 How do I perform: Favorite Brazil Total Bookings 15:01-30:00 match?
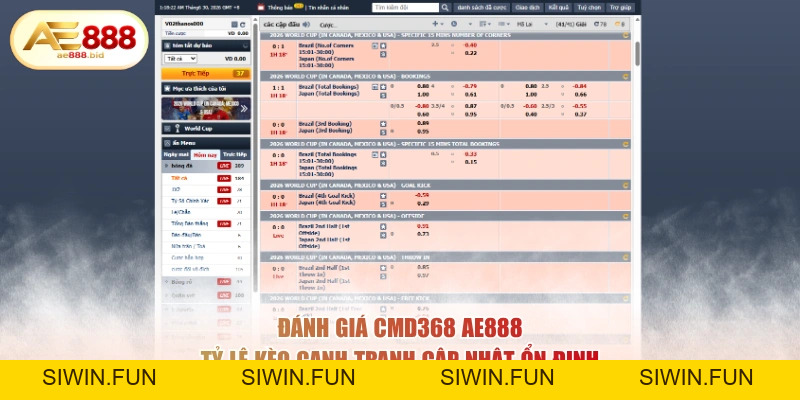tap(383, 155)
